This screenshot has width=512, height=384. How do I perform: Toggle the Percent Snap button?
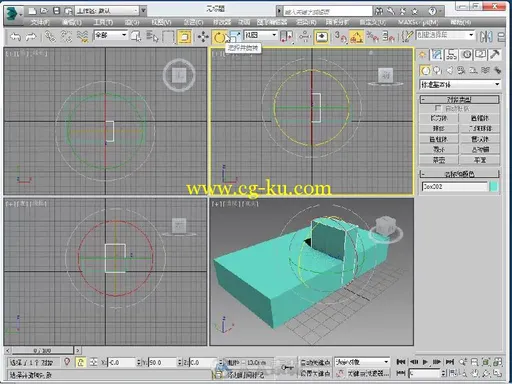(x=373, y=36)
